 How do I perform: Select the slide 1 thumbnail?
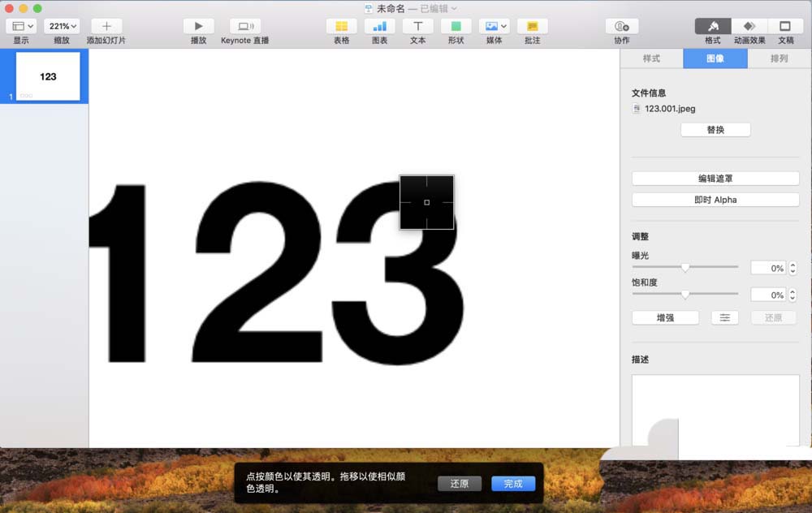click(45, 76)
